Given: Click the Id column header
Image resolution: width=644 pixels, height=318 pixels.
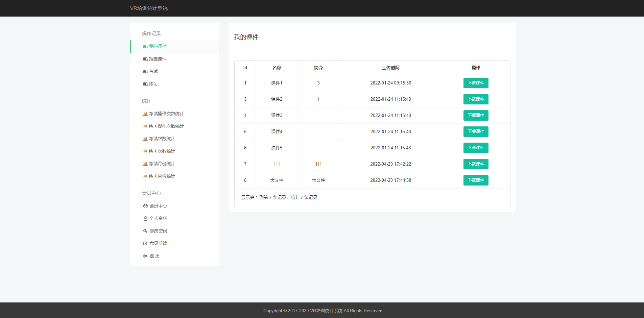Looking at the screenshot, I should point(245,68).
